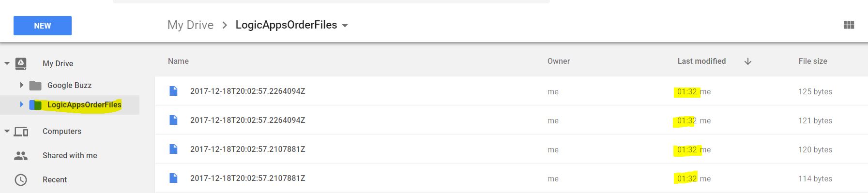Screen dimensions: 868x193
Task: Open Recent via the clock icon
Action: click(x=21, y=180)
